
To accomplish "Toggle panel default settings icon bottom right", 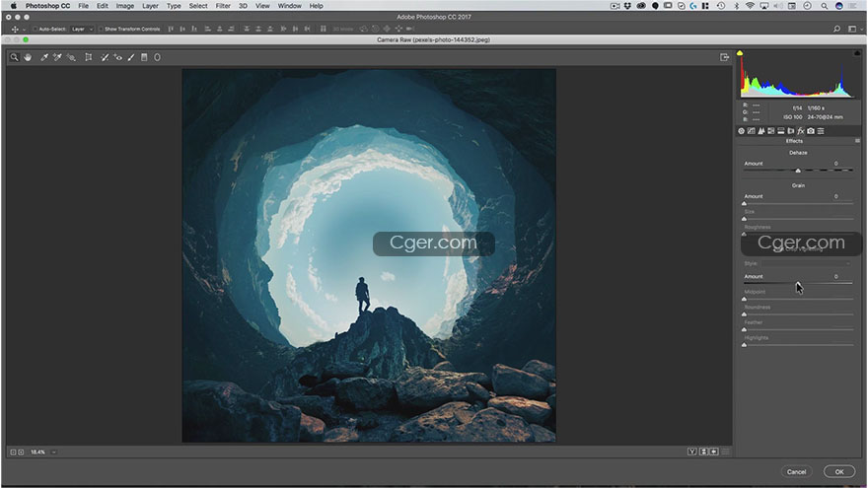I will (x=725, y=453).
